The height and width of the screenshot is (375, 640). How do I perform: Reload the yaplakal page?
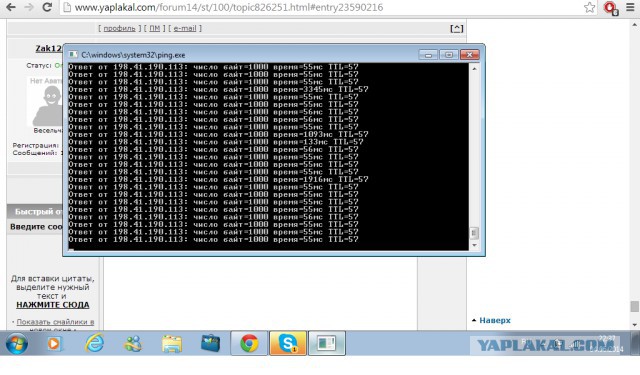click(47, 7)
